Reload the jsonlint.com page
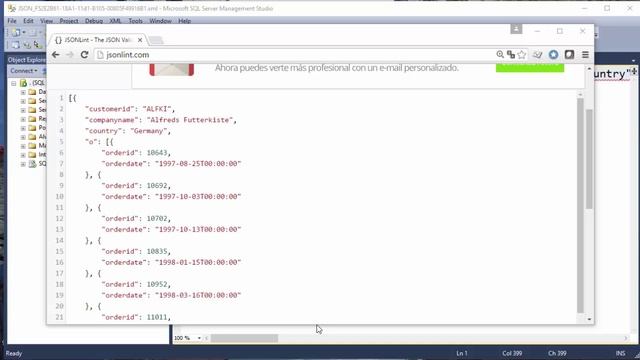This screenshot has height=360, width=640. [x=84, y=55]
